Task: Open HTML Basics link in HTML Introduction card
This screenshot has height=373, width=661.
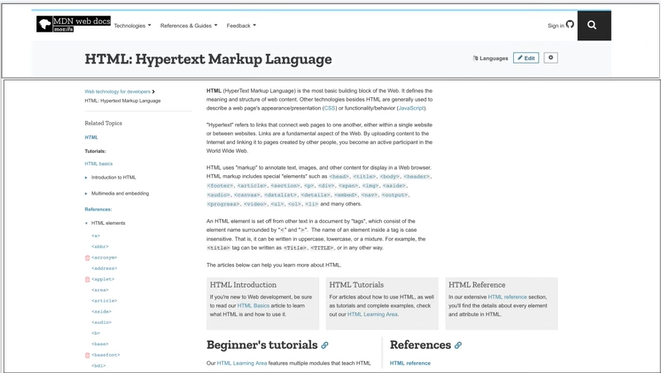Action: click(x=253, y=306)
